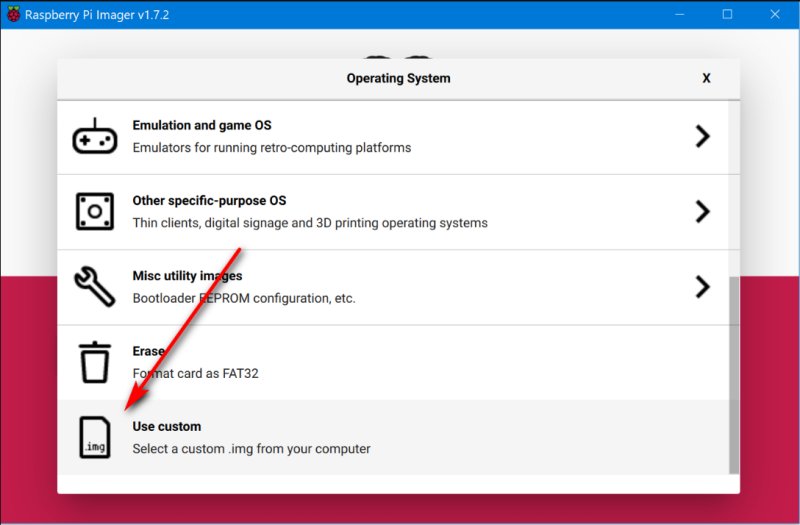
Task: Expand the Emulation and game OS chevron
Action: (702, 137)
